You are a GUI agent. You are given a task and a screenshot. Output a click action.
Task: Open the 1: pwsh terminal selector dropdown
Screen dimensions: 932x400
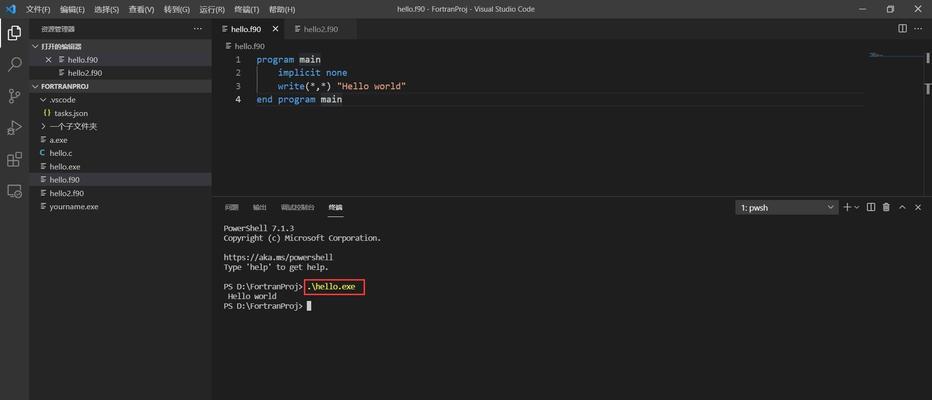coord(786,207)
